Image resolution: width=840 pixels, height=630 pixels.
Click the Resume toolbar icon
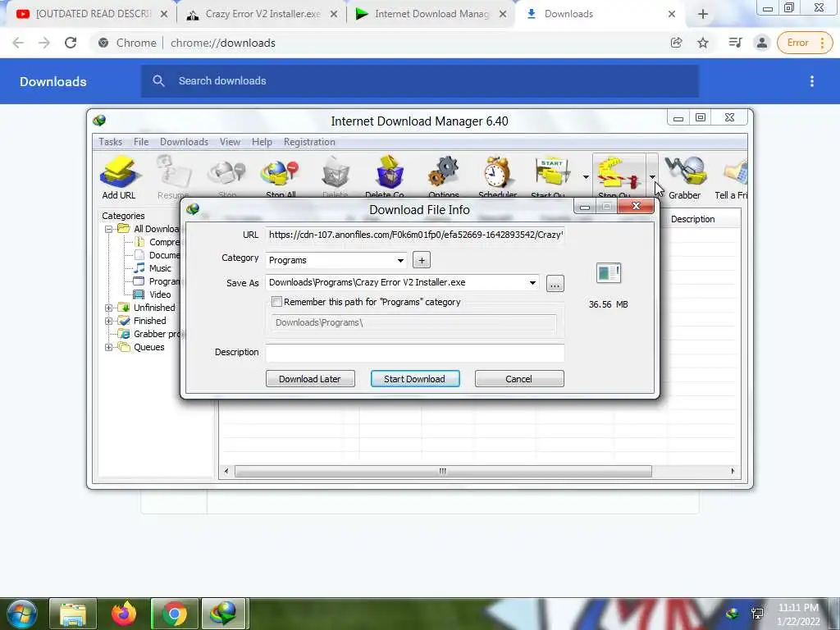pos(173,177)
